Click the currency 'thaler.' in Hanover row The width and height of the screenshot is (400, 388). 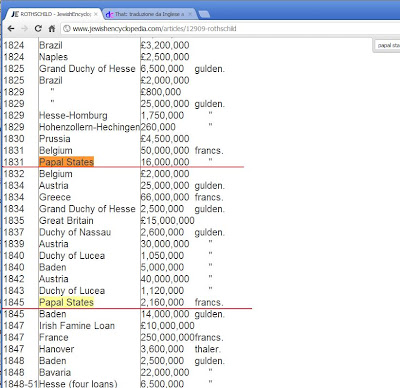click(208, 349)
